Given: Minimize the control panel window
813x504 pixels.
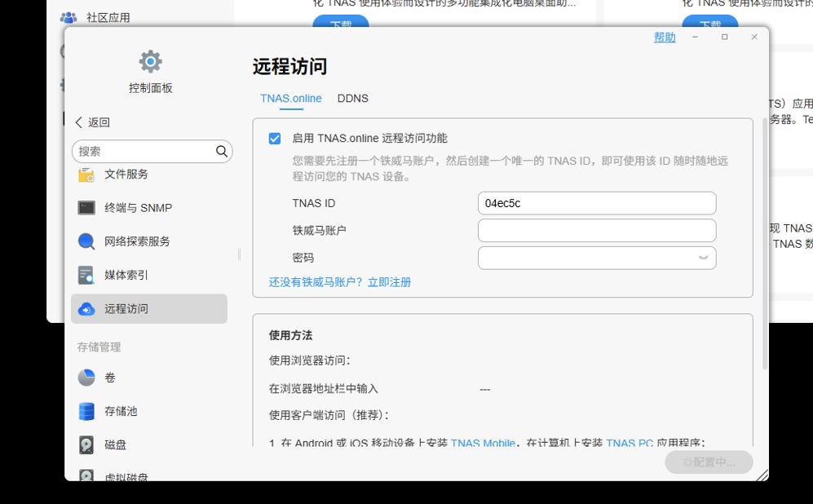Looking at the screenshot, I should point(695,37).
